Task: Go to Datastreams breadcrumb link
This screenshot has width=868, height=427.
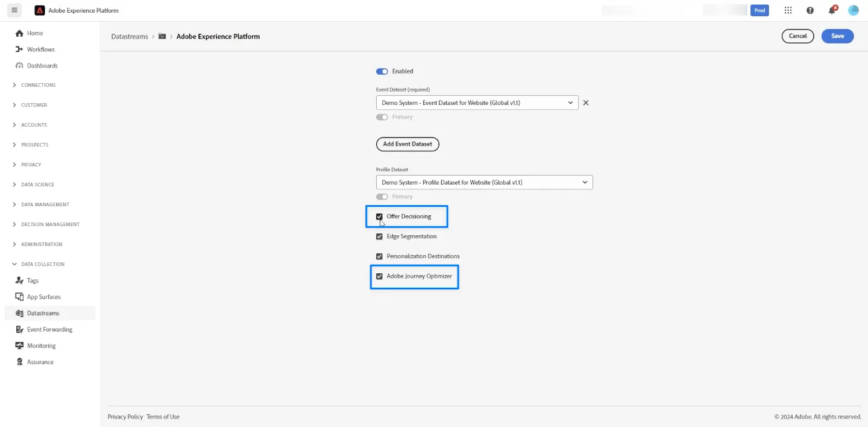Action: click(x=130, y=36)
